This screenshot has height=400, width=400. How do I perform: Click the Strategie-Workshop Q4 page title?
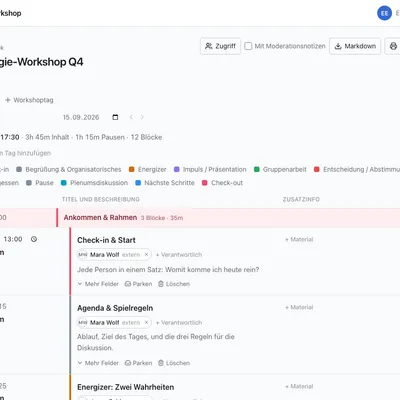tap(42, 62)
